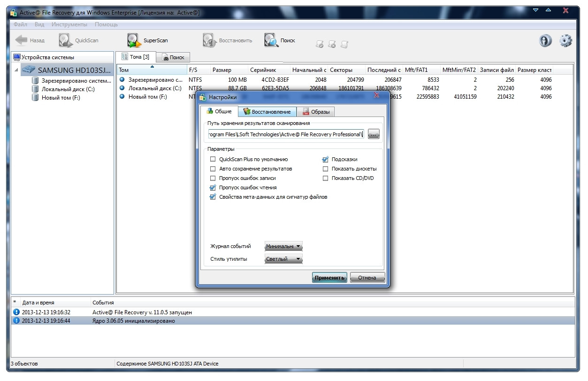Switch to the Образы settings tab

316,112
